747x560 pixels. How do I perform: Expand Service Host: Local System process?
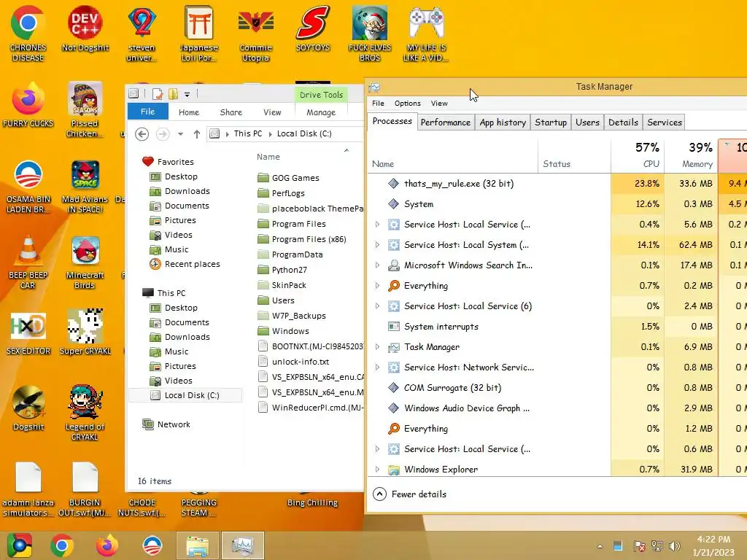[377, 245]
